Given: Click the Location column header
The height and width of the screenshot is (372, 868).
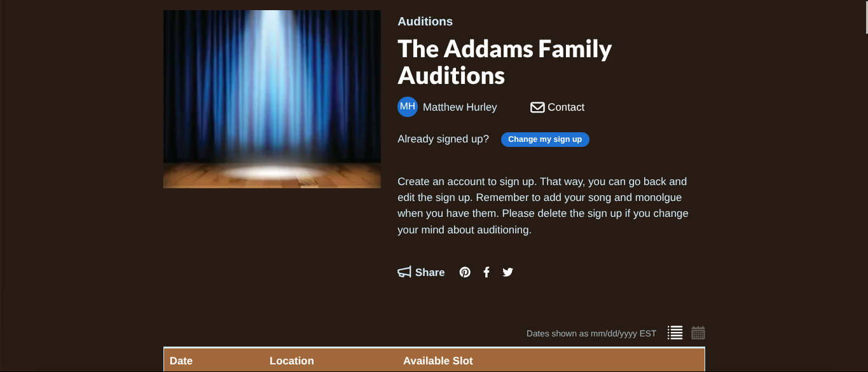Looking at the screenshot, I should [x=291, y=361].
